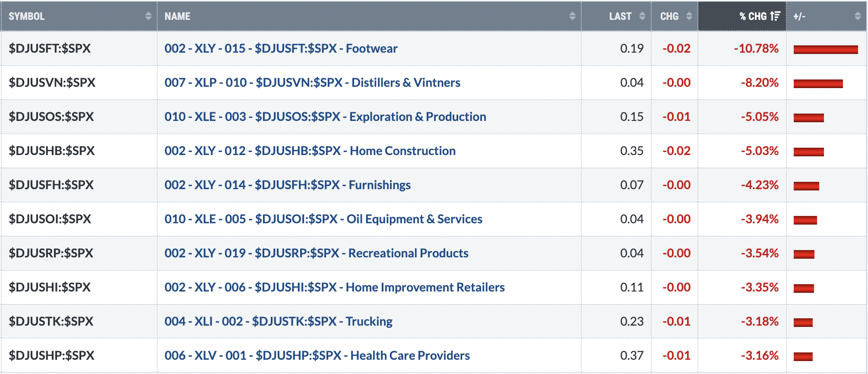Viewport: 868px width, 374px height.
Task: Open Oil Equipment & Services link
Action: click(323, 219)
